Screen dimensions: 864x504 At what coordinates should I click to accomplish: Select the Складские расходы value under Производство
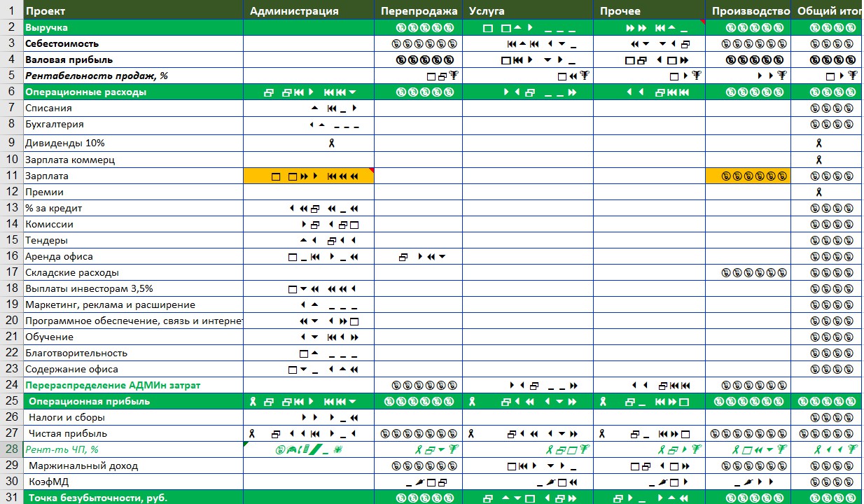coord(748,272)
